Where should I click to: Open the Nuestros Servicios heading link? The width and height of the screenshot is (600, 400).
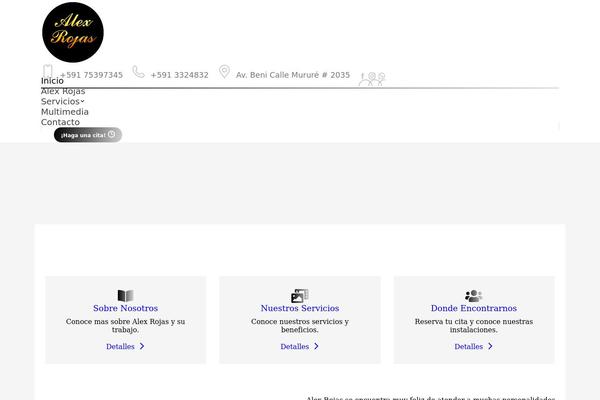(300, 308)
